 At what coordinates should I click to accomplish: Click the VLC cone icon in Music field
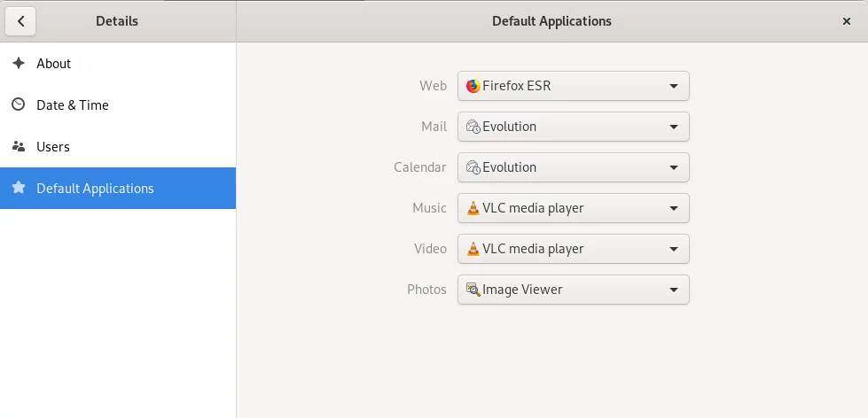[x=473, y=208]
